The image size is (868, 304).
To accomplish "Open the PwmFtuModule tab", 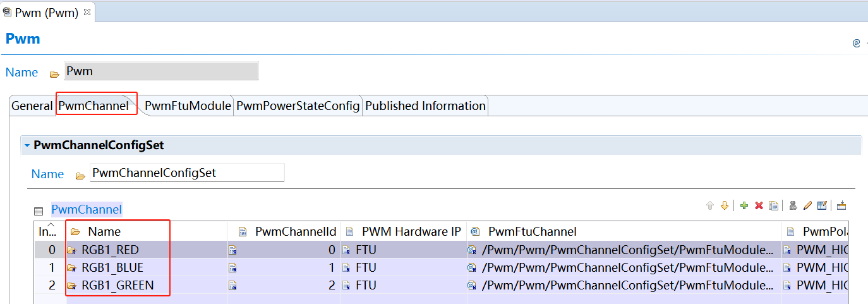I will pos(187,106).
